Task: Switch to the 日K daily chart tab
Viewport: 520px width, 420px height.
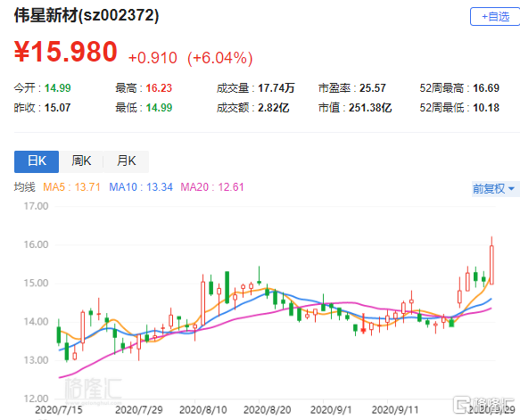Action: (x=37, y=161)
